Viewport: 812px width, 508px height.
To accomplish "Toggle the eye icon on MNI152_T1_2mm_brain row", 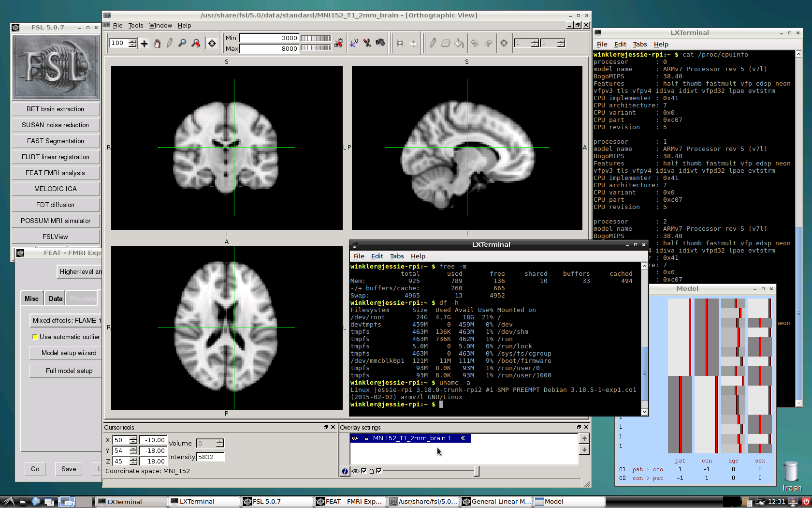I will [355, 438].
